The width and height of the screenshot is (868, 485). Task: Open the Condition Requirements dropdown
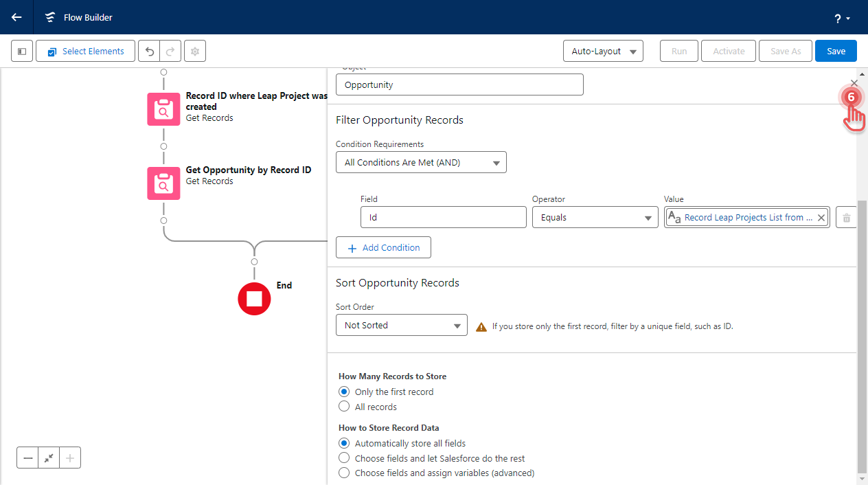[x=421, y=162]
